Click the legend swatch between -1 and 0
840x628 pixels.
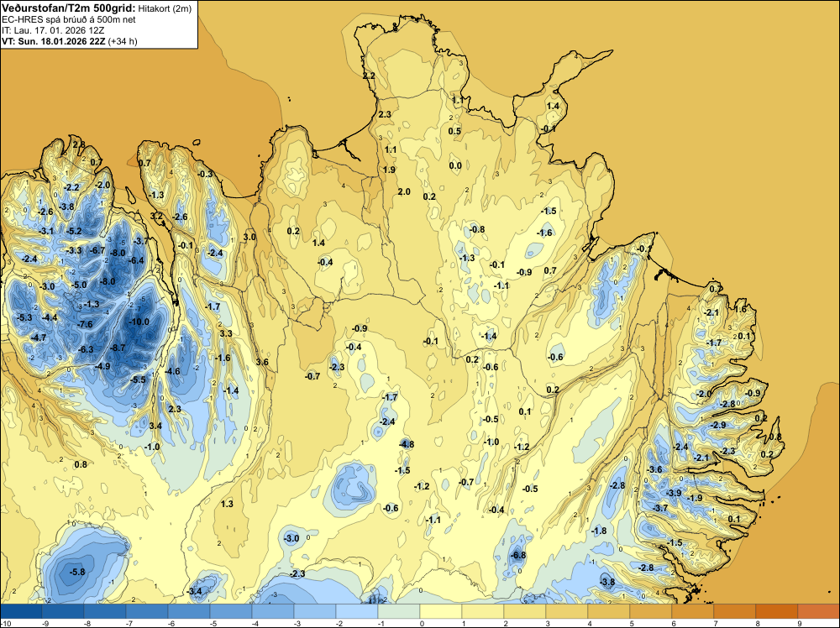coord(398,611)
